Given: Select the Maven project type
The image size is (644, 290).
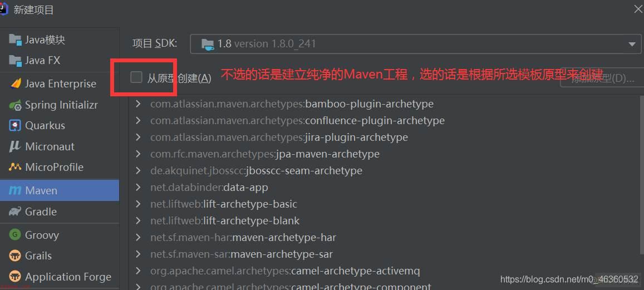Looking at the screenshot, I should 60,190.
